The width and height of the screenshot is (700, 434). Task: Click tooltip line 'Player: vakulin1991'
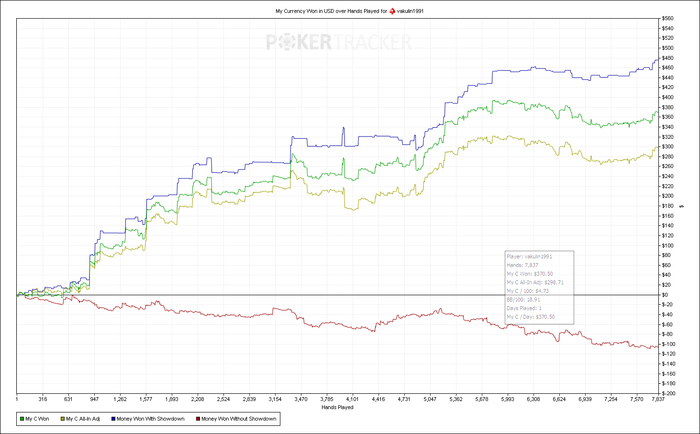(x=529, y=257)
